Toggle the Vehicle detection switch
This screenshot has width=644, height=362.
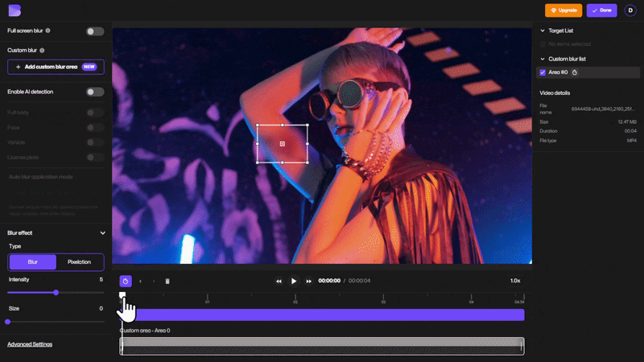[95, 142]
